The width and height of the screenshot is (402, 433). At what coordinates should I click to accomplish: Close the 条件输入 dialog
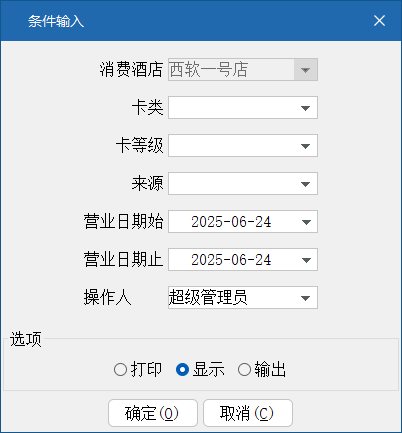[x=379, y=21]
